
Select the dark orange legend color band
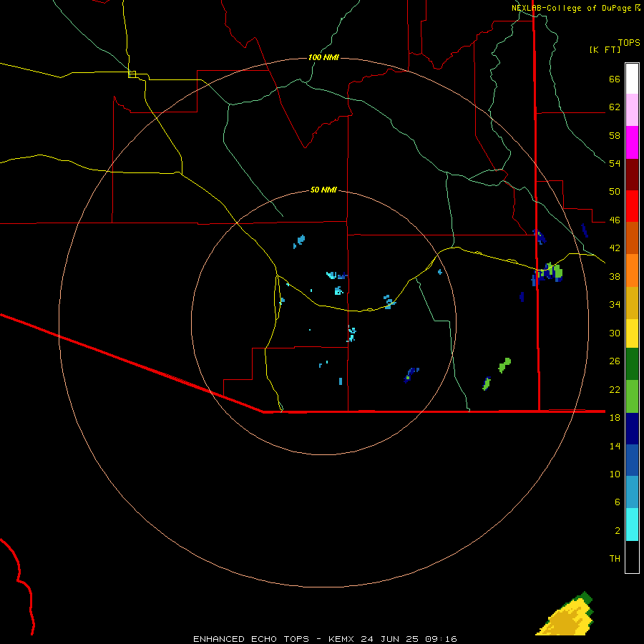coord(632,238)
